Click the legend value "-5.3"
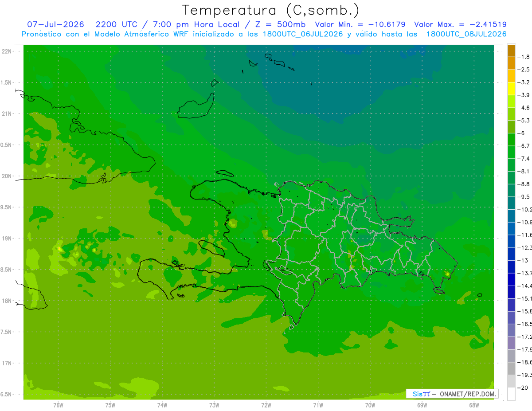Screen dimensions: 532x411 pyautogui.click(x=524, y=121)
